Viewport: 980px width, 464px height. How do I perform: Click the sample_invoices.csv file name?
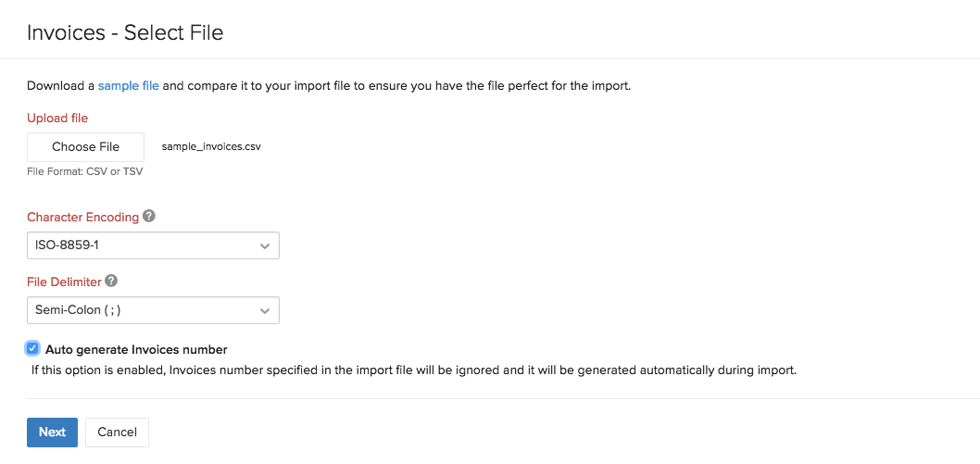coord(211,146)
